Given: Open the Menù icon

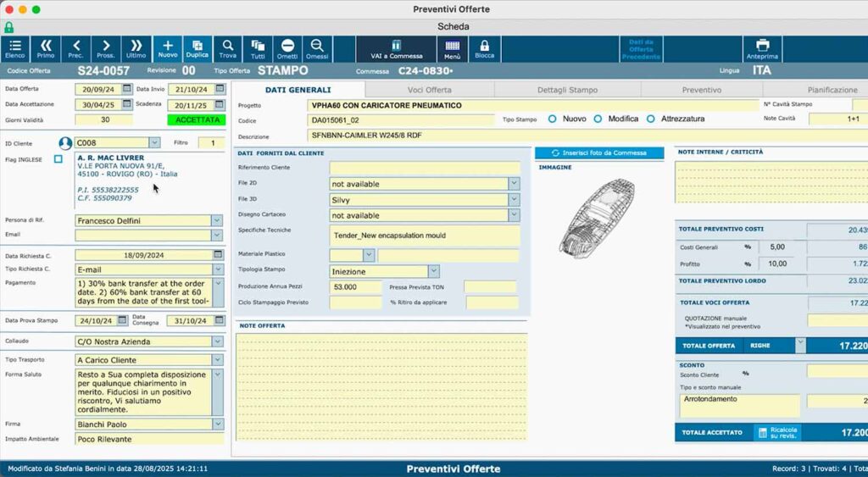Looking at the screenshot, I should [453, 49].
